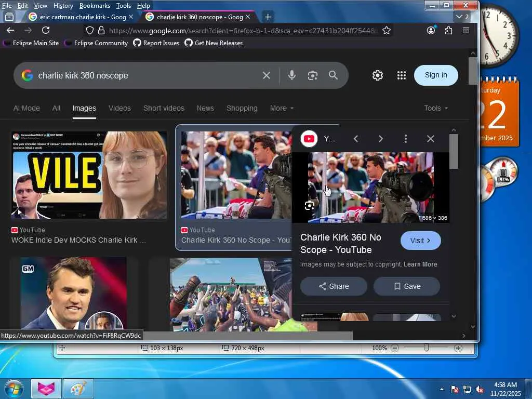Switch to the News results tab
The height and width of the screenshot is (399, 532).
click(x=205, y=108)
